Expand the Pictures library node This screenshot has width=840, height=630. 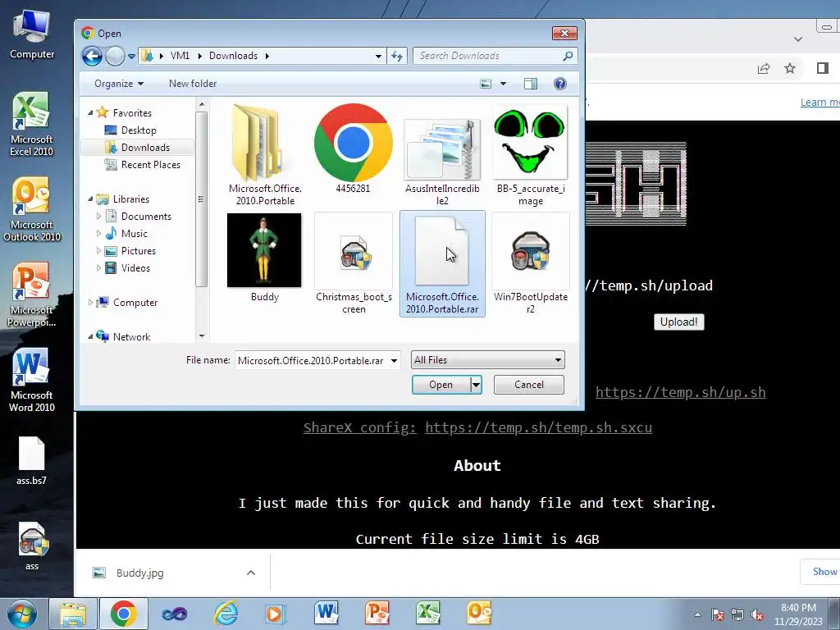[98, 251]
